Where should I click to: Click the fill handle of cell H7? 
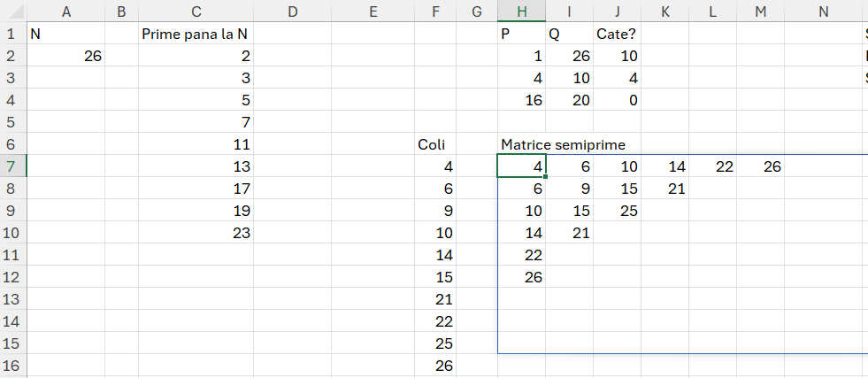[545, 177]
